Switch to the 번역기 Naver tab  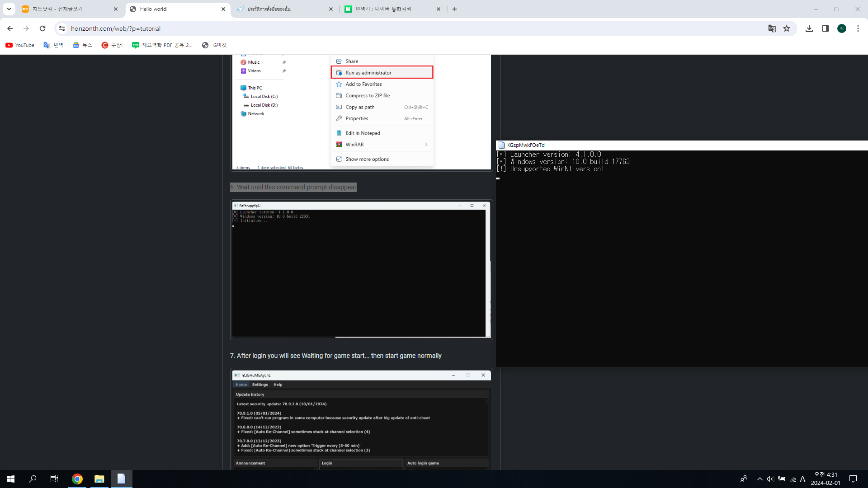pyautogui.click(x=389, y=9)
